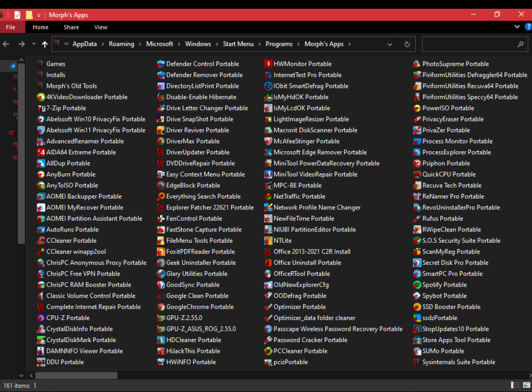Screen dimensions: 532x392
Task: Select the PowerISO Portable icon
Action: click(417, 108)
